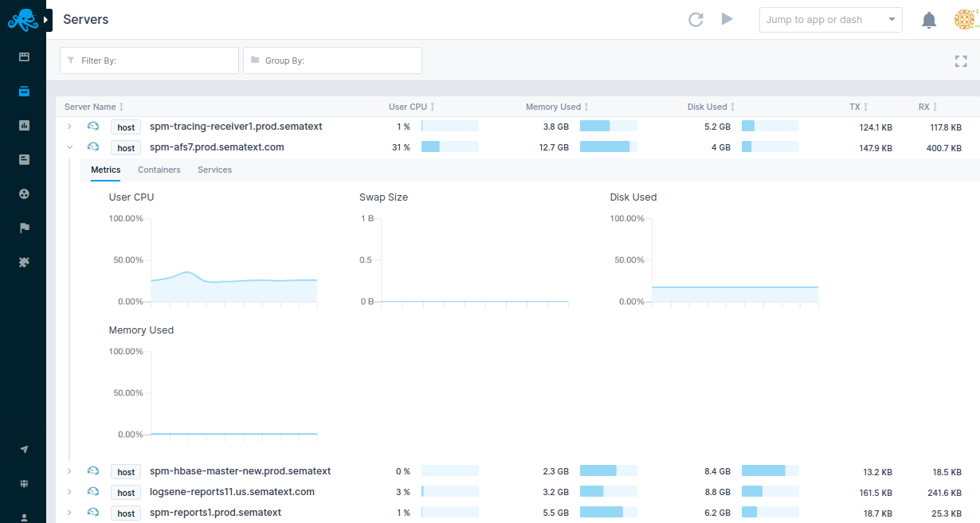Screen dimensions: 980x523
Task: Open server logsene-reports11.us.sematext.com
Action: (232, 492)
